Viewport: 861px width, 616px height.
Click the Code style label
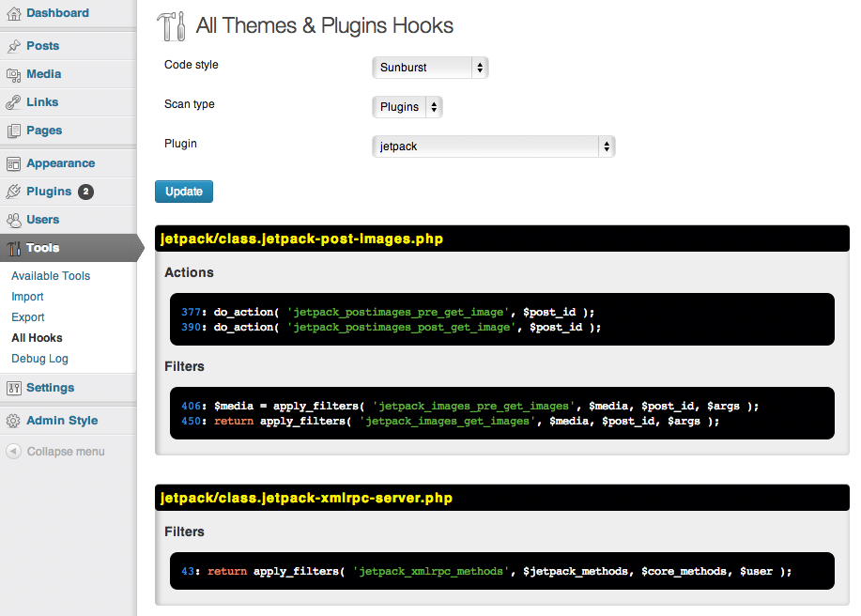click(192, 65)
